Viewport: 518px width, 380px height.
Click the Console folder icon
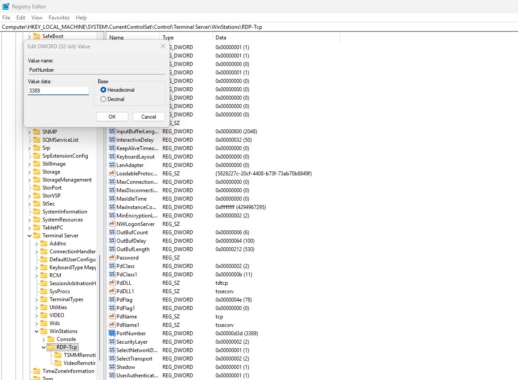[x=51, y=339]
